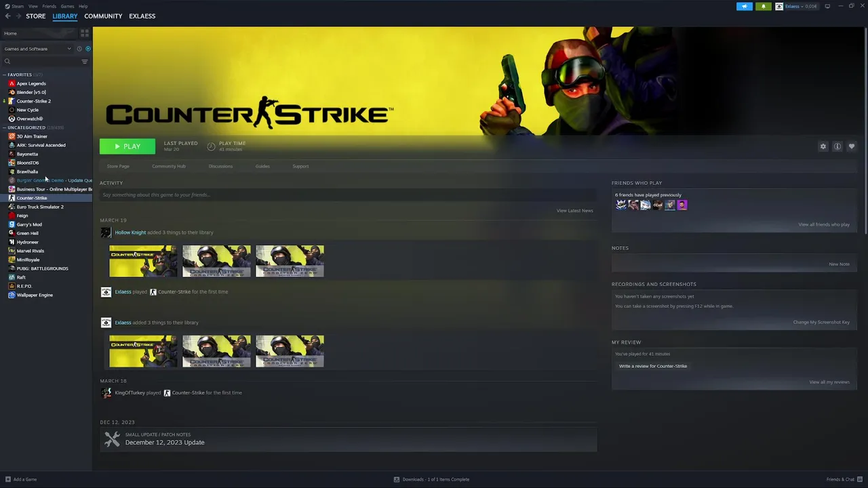The width and height of the screenshot is (868, 488).
Task: Go to the COMMUNITY tab
Action: click(103, 16)
